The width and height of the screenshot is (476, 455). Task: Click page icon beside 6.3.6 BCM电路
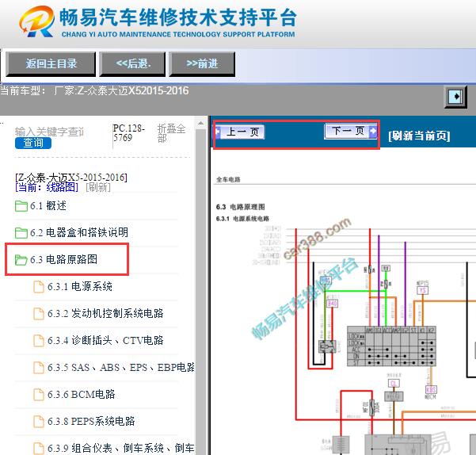point(39,395)
